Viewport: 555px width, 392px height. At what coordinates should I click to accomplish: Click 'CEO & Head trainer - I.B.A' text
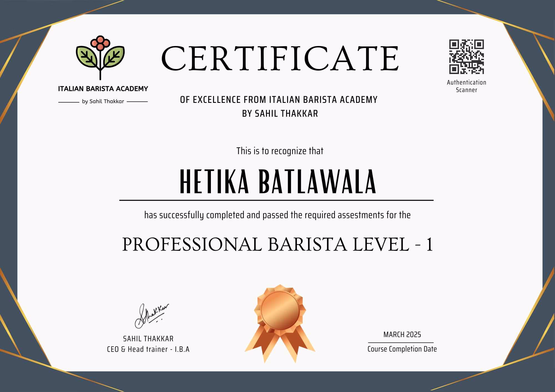[148, 349]
